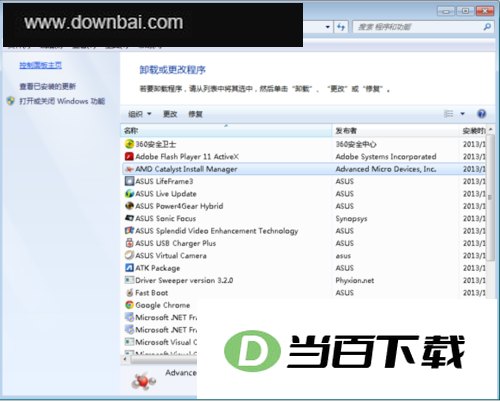
Task: Select the AMD Catalyst Install Manager icon
Action: coord(129,169)
